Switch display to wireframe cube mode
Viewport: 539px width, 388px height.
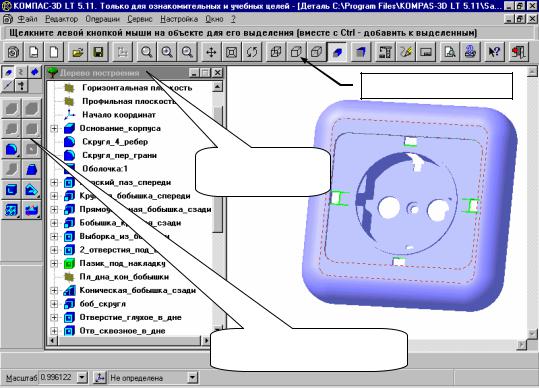pos(276,52)
